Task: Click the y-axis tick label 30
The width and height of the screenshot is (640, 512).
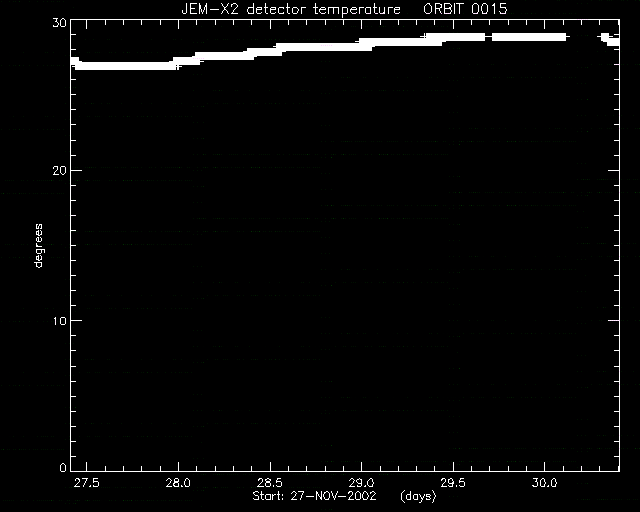Action: [x=59, y=23]
